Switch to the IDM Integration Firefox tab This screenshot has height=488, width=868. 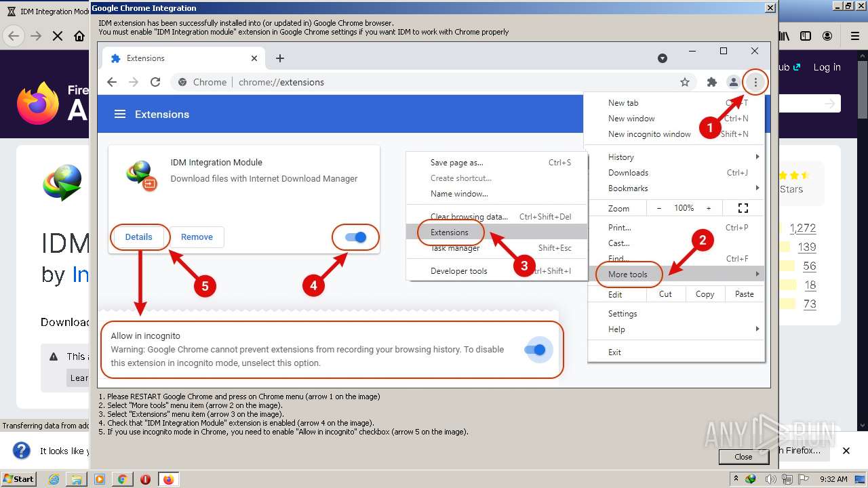(47, 12)
